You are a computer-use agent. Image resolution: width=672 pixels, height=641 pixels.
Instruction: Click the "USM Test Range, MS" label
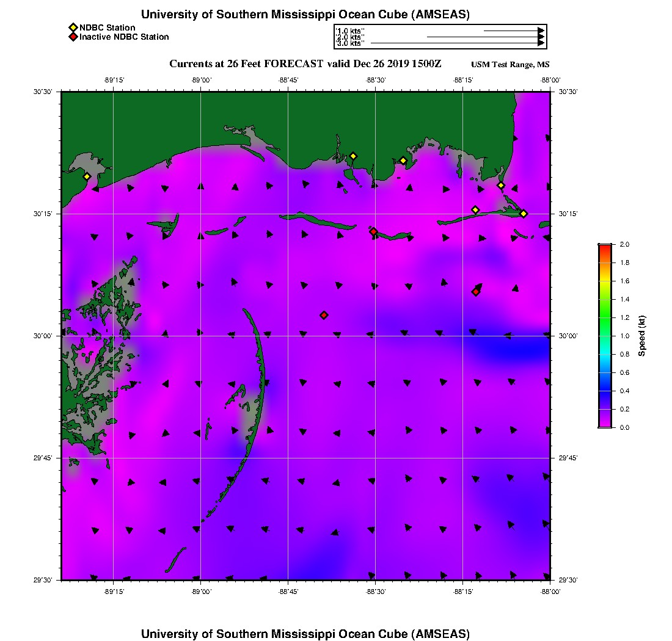[x=510, y=65]
